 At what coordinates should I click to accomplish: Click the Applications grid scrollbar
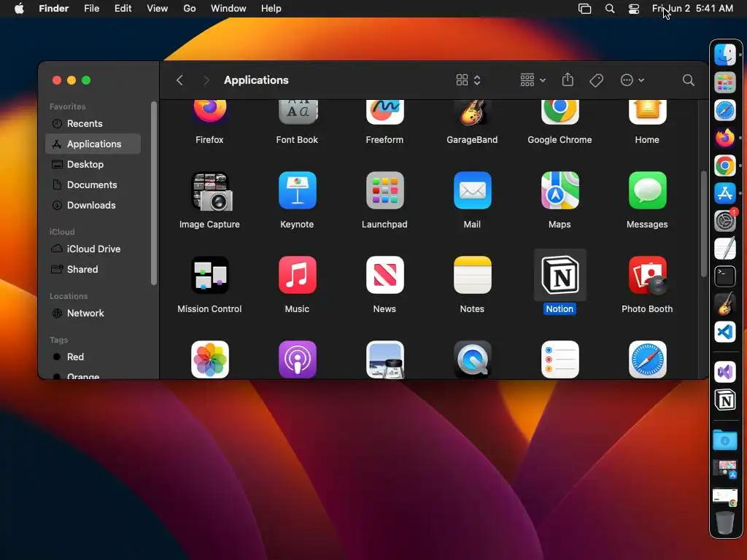(x=704, y=224)
